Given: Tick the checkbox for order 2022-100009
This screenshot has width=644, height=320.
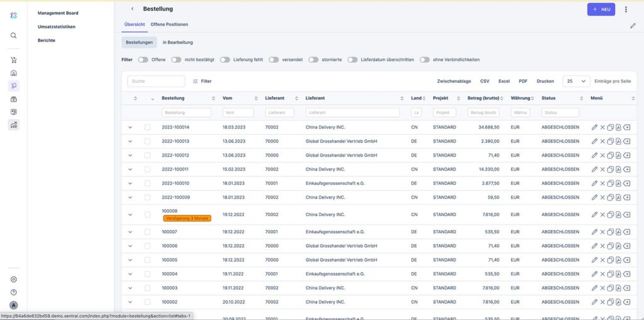Looking at the screenshot, I should tap(147, 197).
